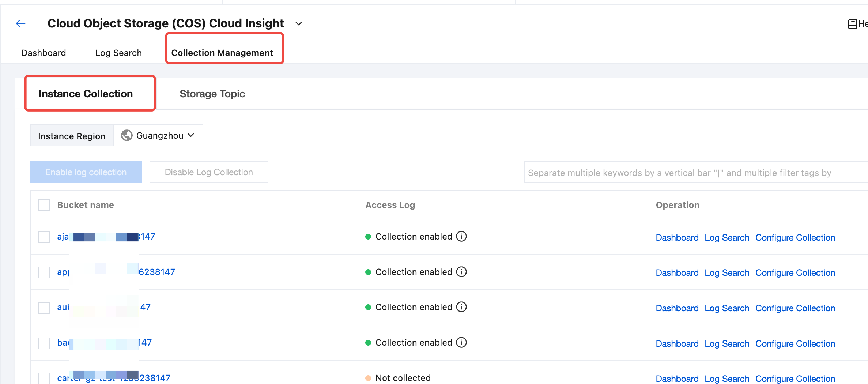Switch to the Storage Topic tab
This screenshot has height=384, width=868.
pyautogui.click(x=212, y=94)
